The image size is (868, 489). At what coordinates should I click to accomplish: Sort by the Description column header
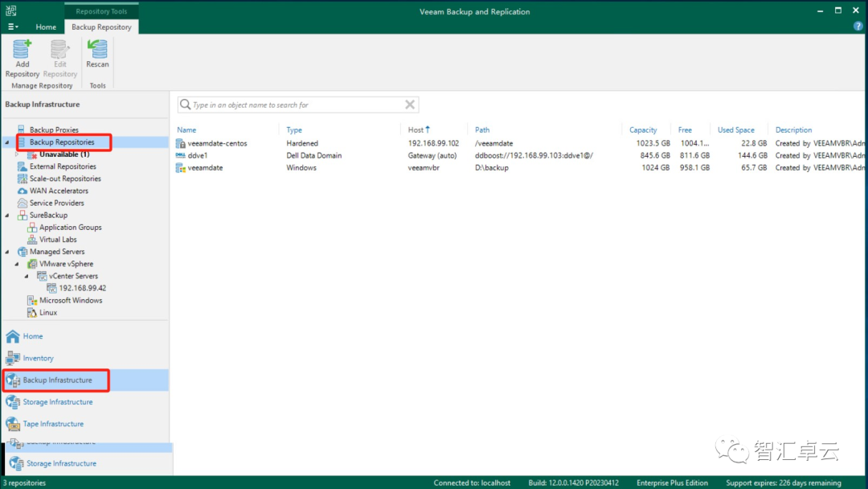pyautogui.click(x=793, y=129)
